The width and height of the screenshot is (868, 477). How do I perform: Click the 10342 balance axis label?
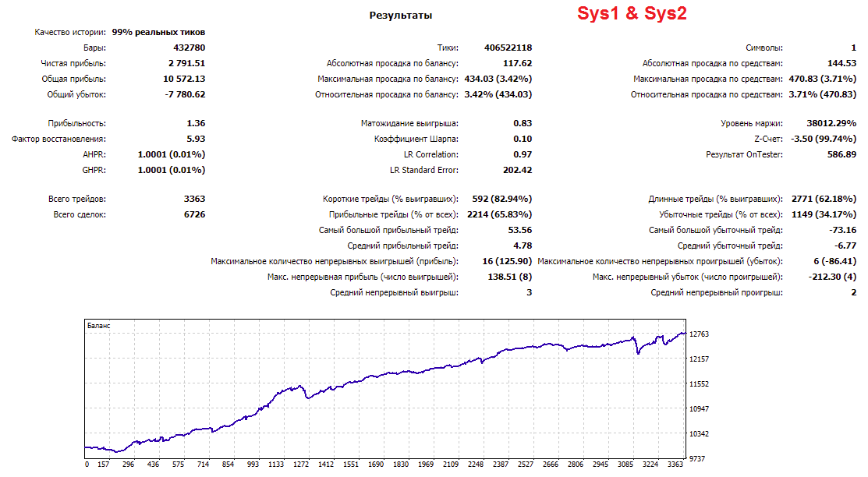[x=699, y=433]
